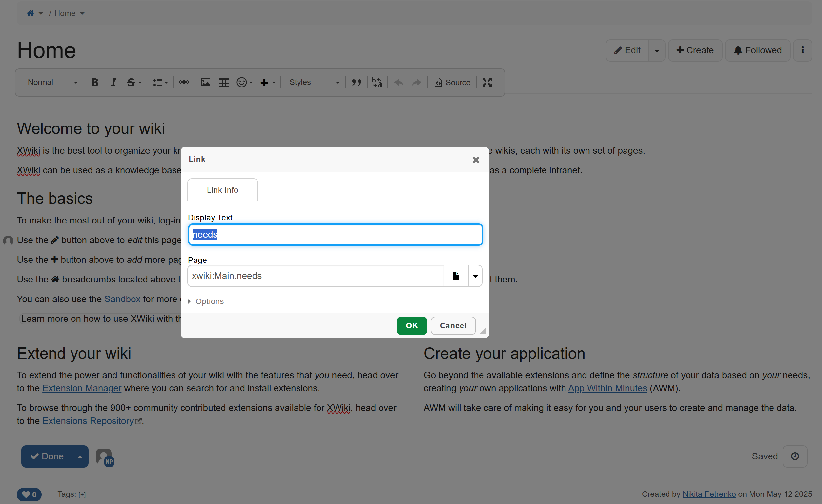Image resolution: width=822 pixels, height=504 pixels.
Task: Click the 'Create your application' heading
Action: point(504,353)
